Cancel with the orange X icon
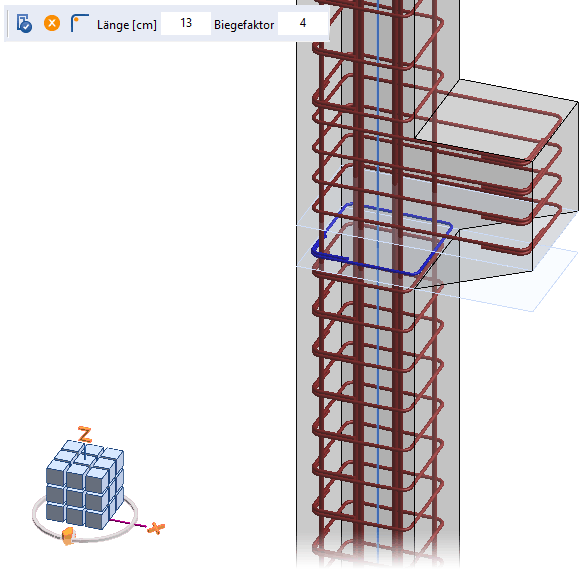584x570 pixels. click(x=52, y=23)
